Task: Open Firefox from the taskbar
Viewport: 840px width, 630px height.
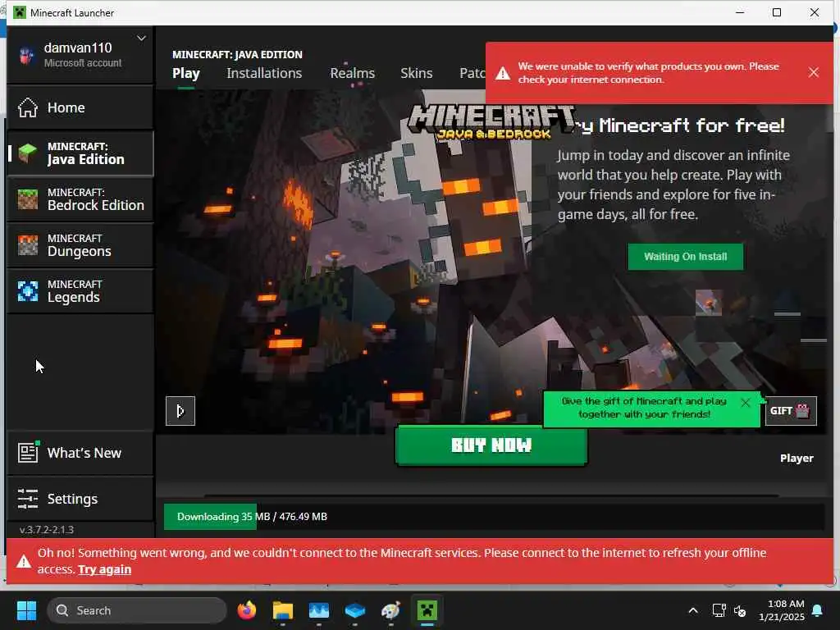Action: (246, 610)
